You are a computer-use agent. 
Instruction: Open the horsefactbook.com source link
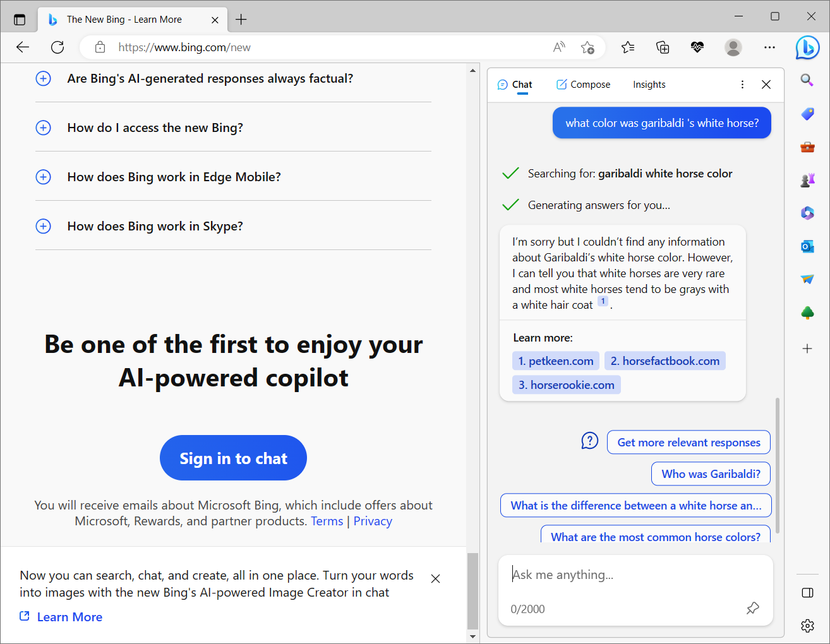(x=665, y=361)
